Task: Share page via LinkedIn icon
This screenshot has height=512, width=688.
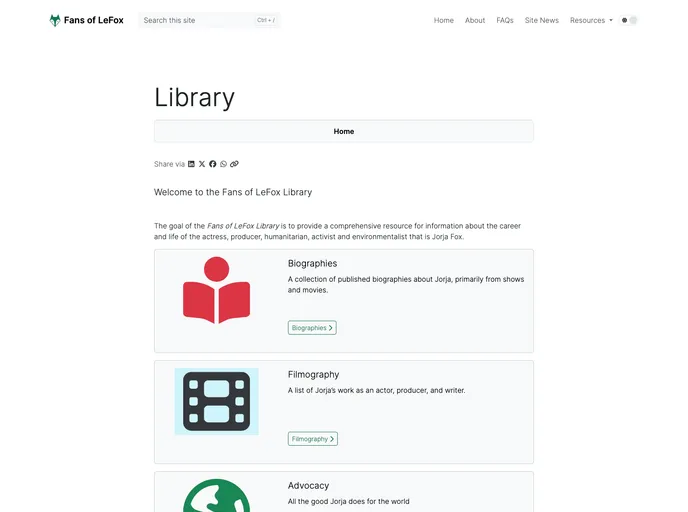Action: (191, 164)
